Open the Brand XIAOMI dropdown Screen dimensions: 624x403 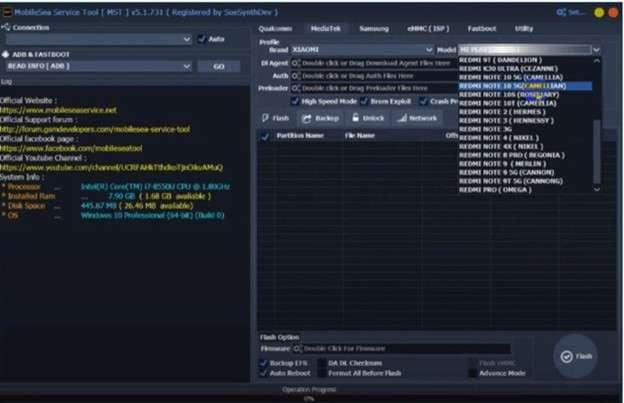pos(362,49)
